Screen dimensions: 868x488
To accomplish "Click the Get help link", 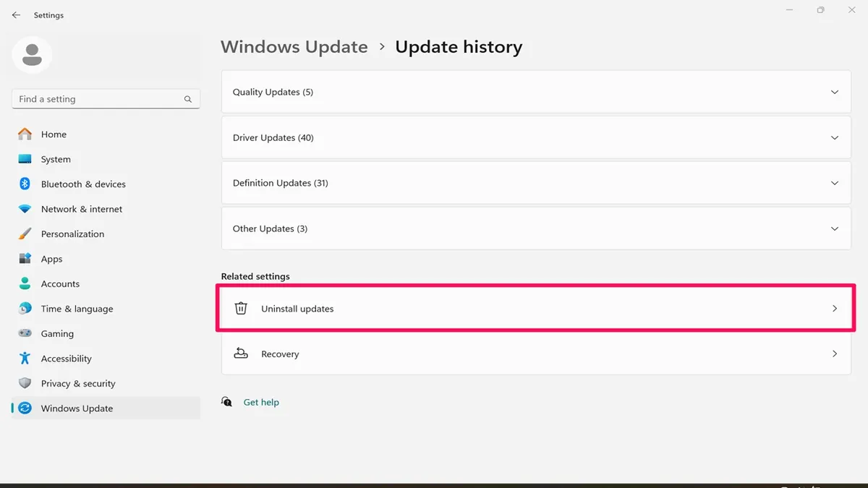I will pos(261,402).
